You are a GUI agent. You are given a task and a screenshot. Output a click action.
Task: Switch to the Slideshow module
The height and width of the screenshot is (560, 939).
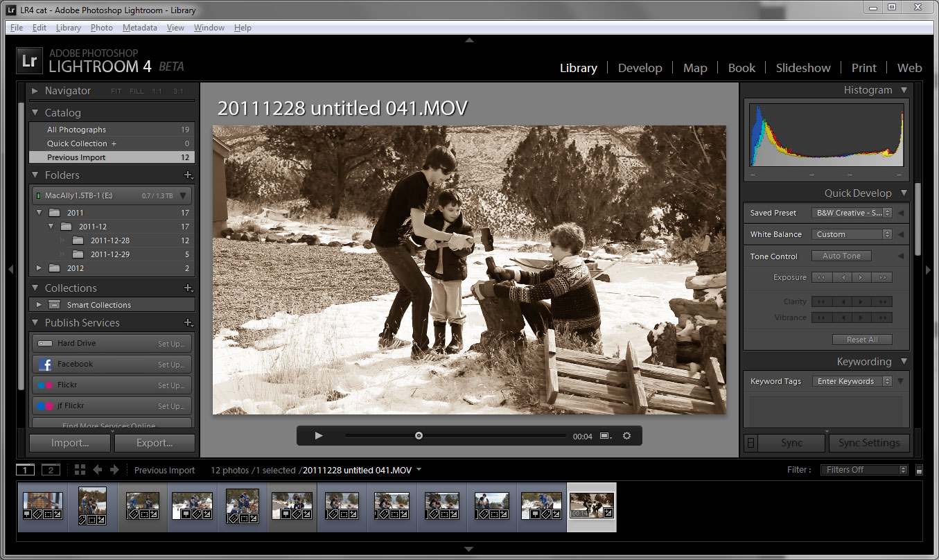[x=803, y=68]
